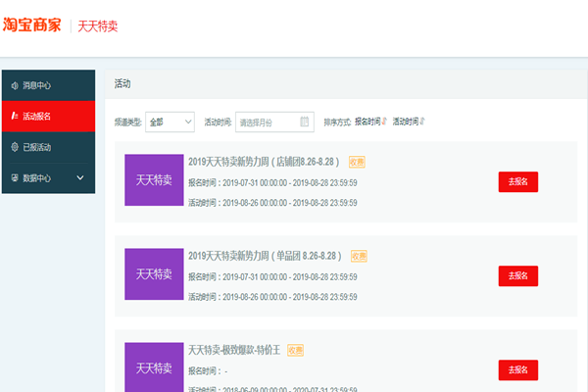The height and width of the screenshot is (392, 588).
Task: Click 报名时间 line of 极致爆款 activity
Action: click(x=208, y=371)
